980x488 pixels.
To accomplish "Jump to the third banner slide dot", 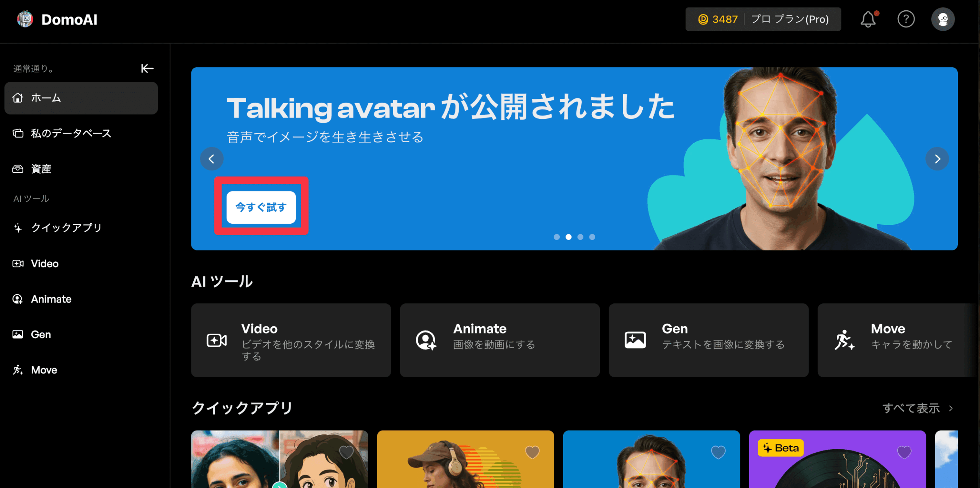I will click(x=580, y=237).
